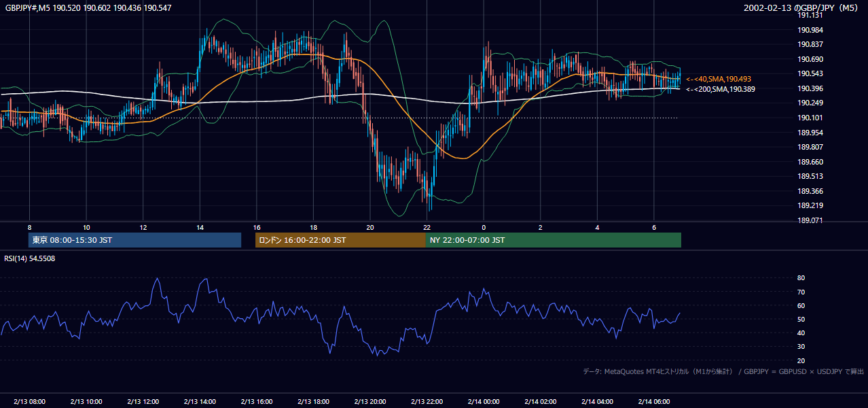Click price axis value 190.984
The image size is (868, 408).
click(x=812, y=30)
